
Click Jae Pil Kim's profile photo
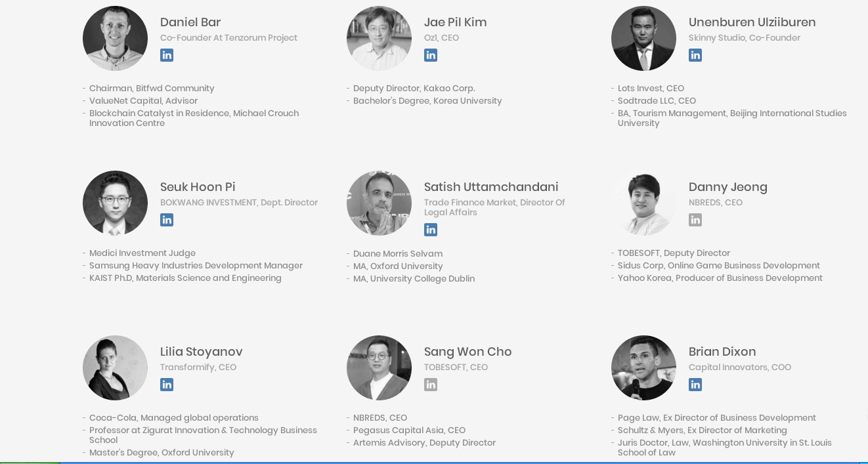tap(379, 38)
